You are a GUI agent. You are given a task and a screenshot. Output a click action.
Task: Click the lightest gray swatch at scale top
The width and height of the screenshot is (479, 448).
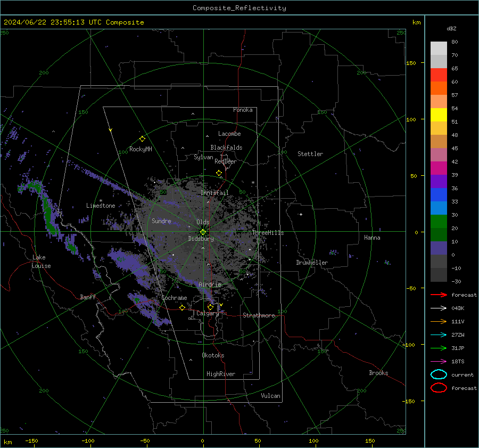[439, 48]
